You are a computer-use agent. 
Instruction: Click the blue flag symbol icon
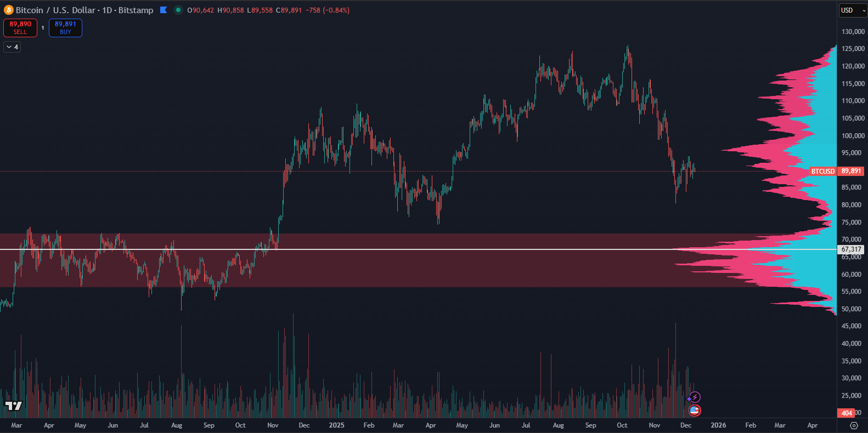163,10
